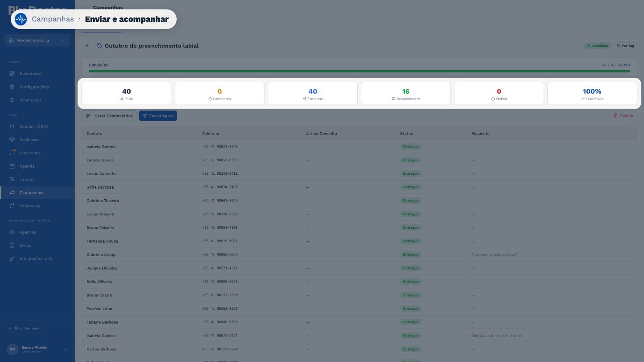
Task: Click the Pacientes heart icon
Action: tap(12, 140)
